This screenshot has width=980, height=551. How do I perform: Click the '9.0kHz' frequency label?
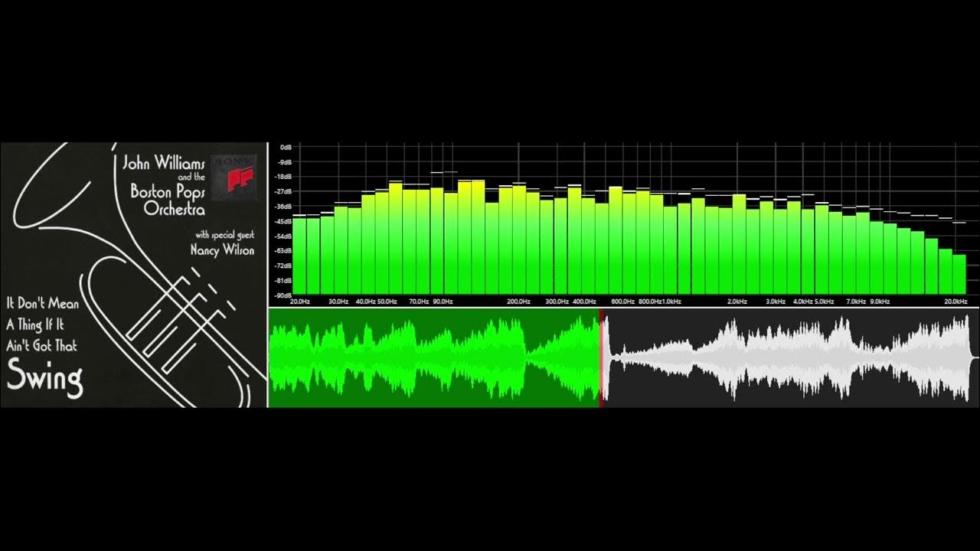click(880, 302)
